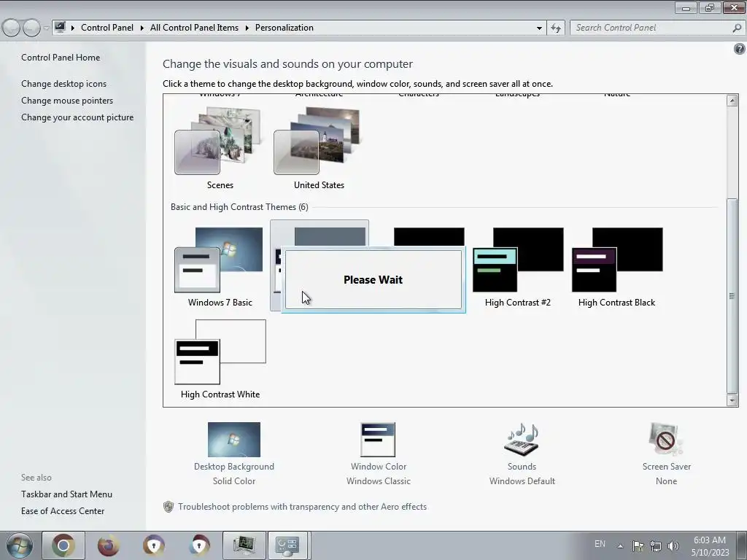Click the network tray icon
This screenshot has width=747, height=560.
pos(656,545)
